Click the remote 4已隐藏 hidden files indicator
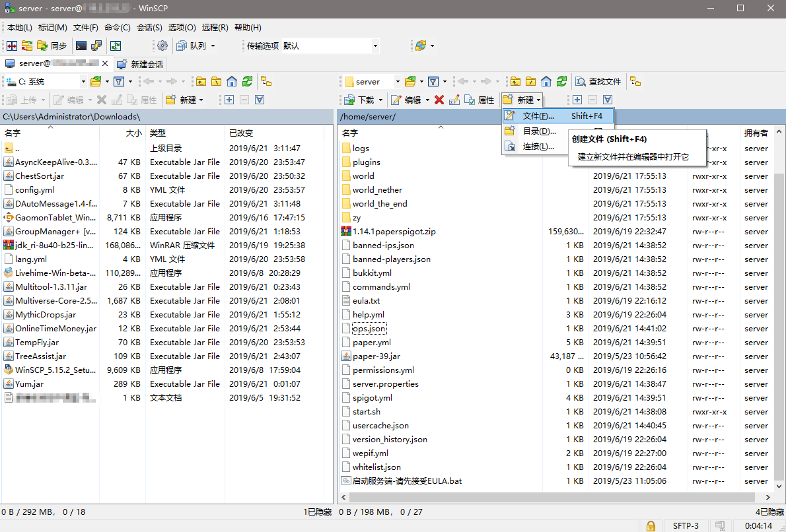786x532 pixels. click(x=769, y=512)
